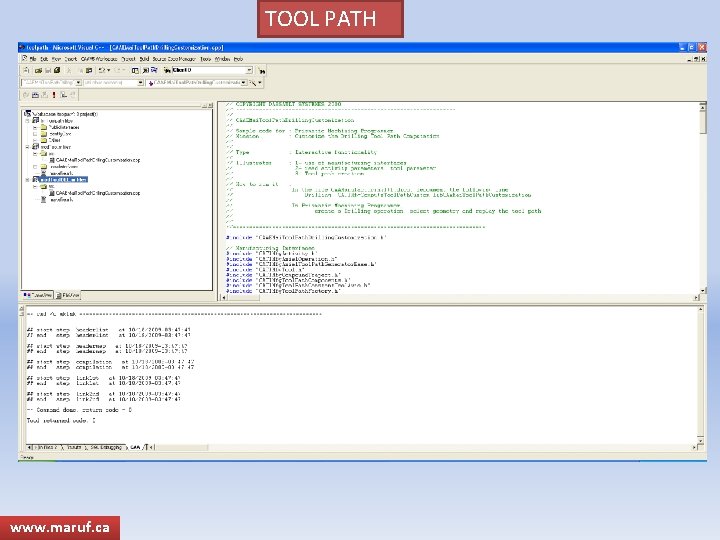Click the Other folder icon in the tree
Viewport: 720px width, 540px height.
44,140
